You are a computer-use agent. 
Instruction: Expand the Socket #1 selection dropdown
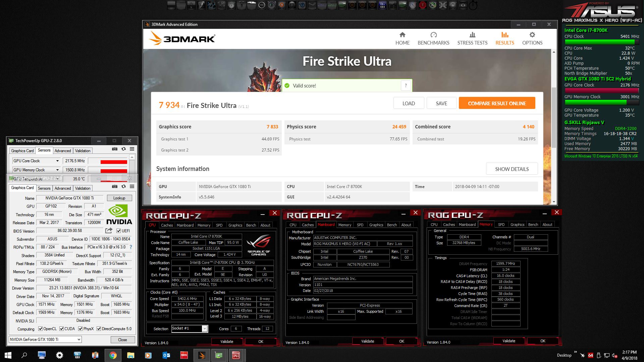pyautogui.click(x=204, y=329)
